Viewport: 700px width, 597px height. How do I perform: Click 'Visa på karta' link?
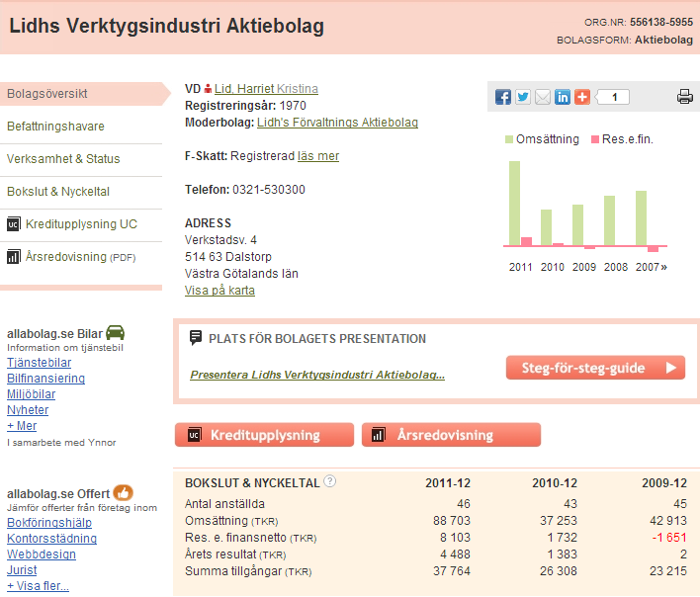point(219,291)
